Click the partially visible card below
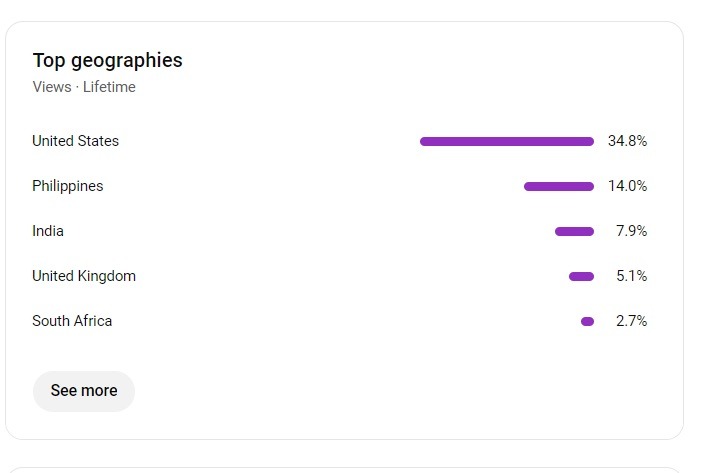This screenshot has width=727, height=473. pos(344,470)
